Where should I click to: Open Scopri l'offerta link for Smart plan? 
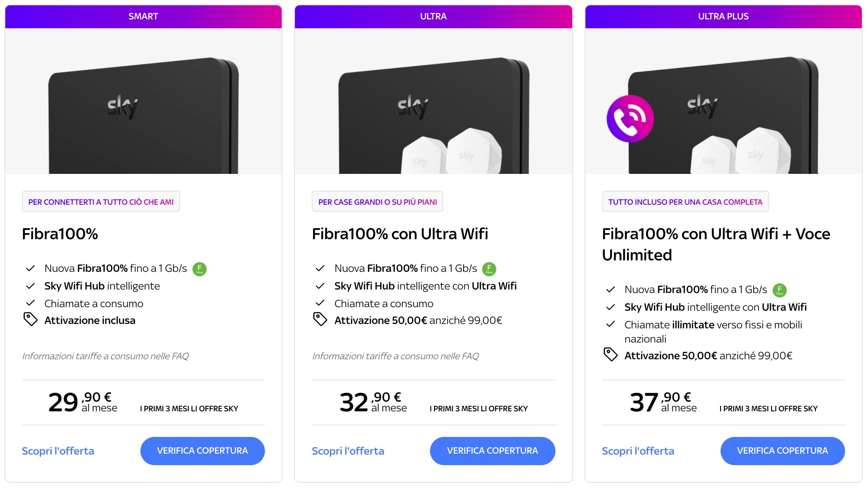[58, 451]
